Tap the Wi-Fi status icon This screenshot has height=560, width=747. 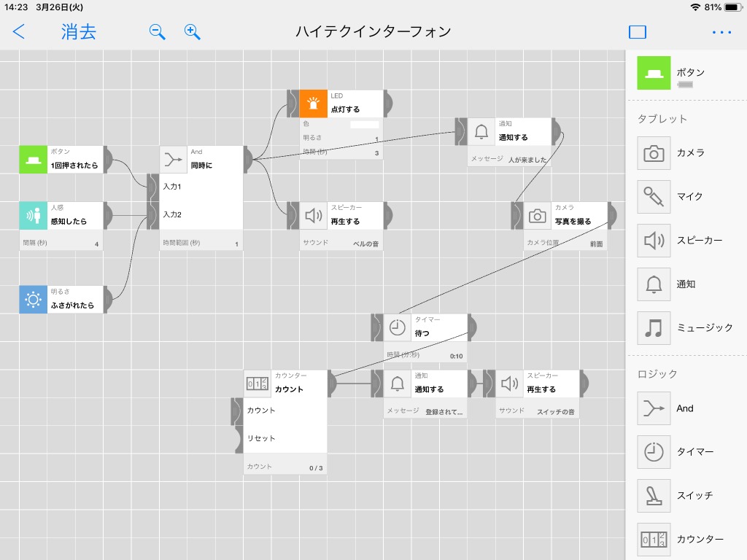(x=695, y=7)
